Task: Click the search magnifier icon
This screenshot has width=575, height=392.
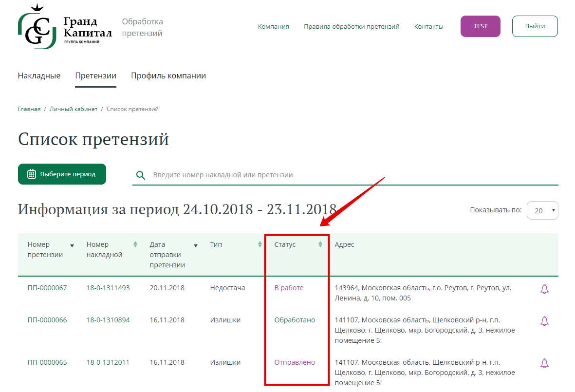Action: pyautogui.click(x=140, y=175)
